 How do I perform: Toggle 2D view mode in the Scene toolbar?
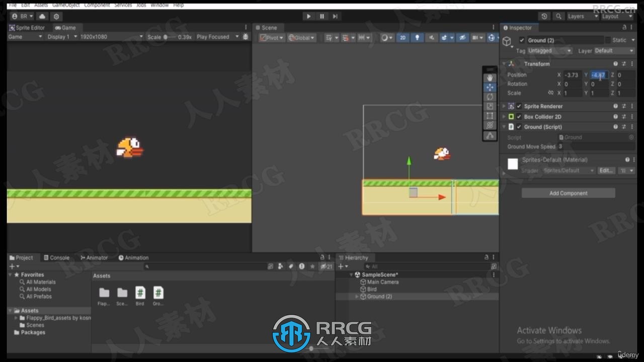tap(403, 38)
